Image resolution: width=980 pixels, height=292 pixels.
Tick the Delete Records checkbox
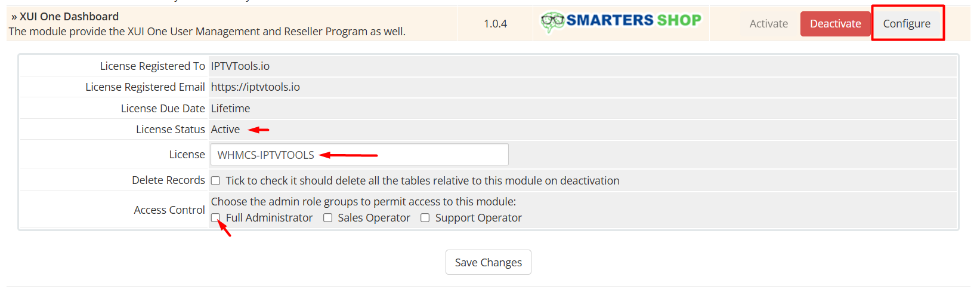point(215,181)
